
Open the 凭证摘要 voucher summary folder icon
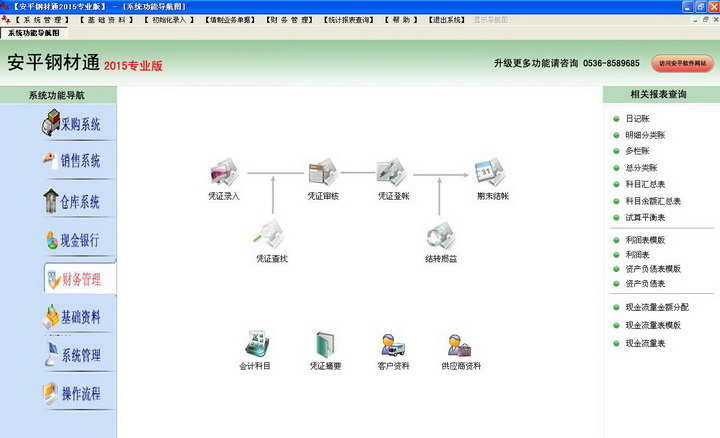[325, 345]
